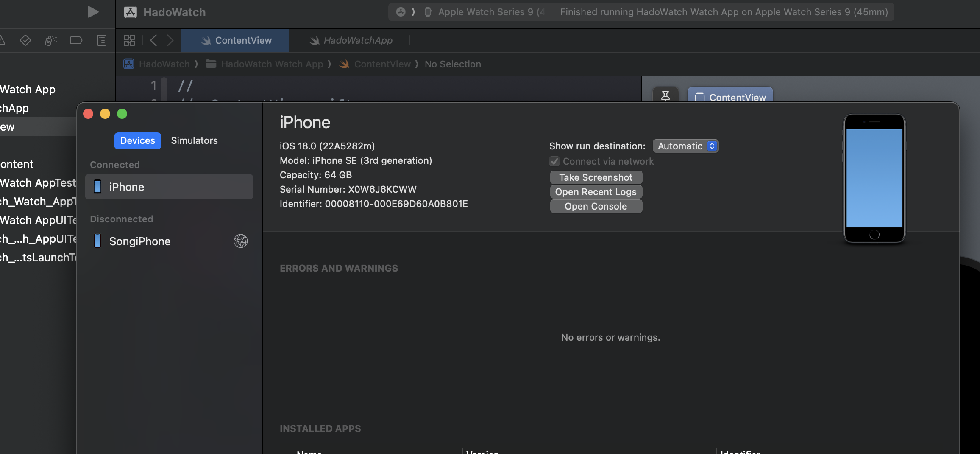980x454 pixels.
Task: Switch to the HadoWatchApp editor tab
Action: click(350, 40)
